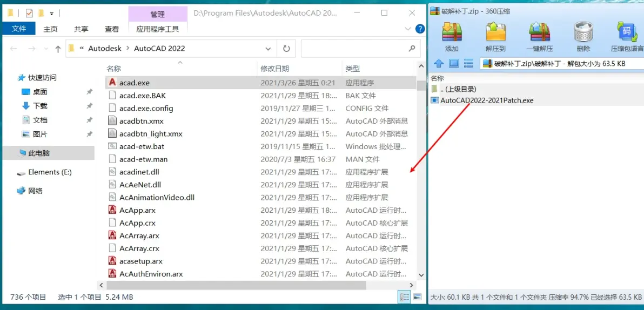Viewport: 644px width, 310px height.
Task: Click the AcArray.arx file icon
Action: [x=112, y=235]
